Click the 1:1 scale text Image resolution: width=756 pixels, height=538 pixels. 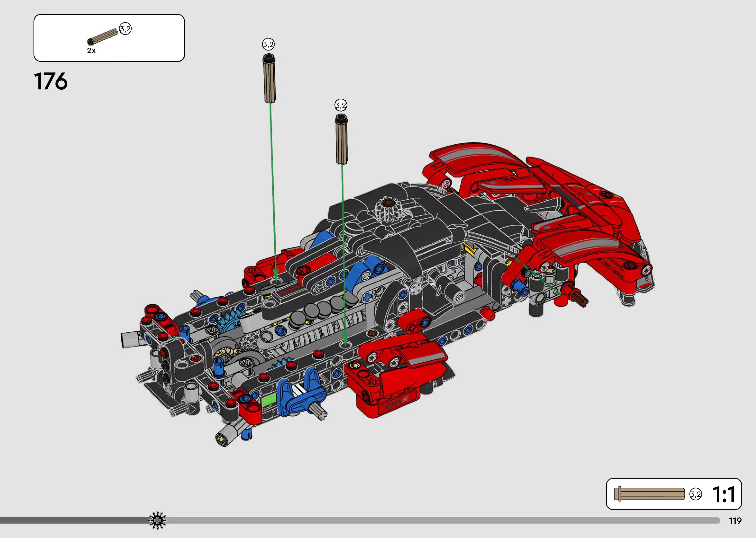pyautogui.click(x=724, y=494)
